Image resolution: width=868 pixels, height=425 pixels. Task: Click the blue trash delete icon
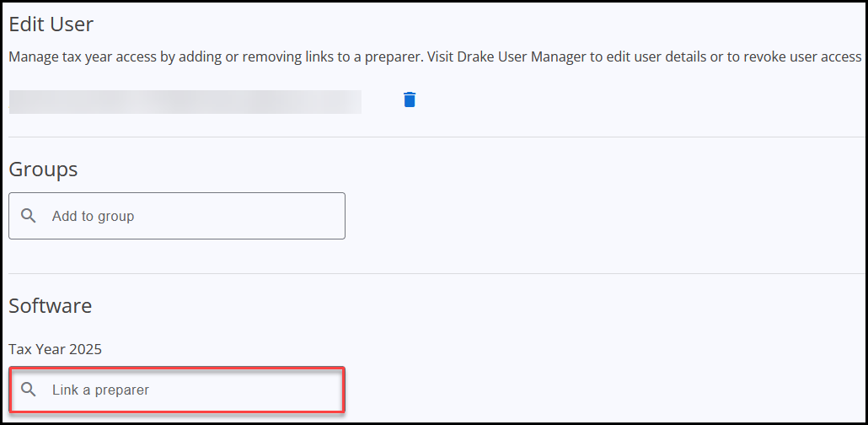(410, 100)
